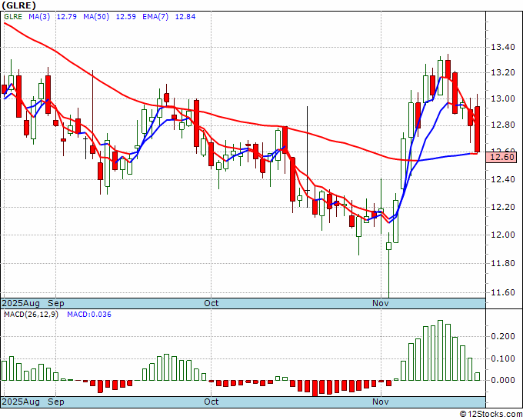Click the 11.80 price axis label
This screenshot has width=523, height=420.
coord(503,263)
